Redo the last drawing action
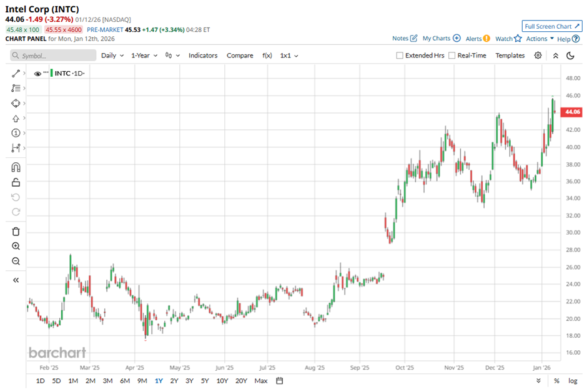The width and height of the screenshot is (587, 392). pos(16,212)
